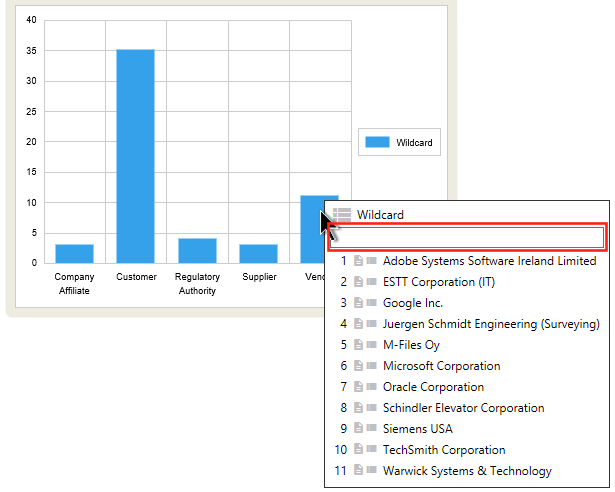Click document icon next to Warwick Systems & Technology
Screen dimensions: 615x492
point(359,471)
